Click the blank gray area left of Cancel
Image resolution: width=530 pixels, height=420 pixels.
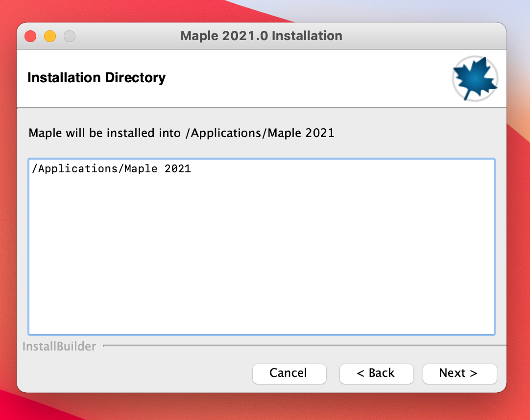pyautogui.click(x=132, y=373)
